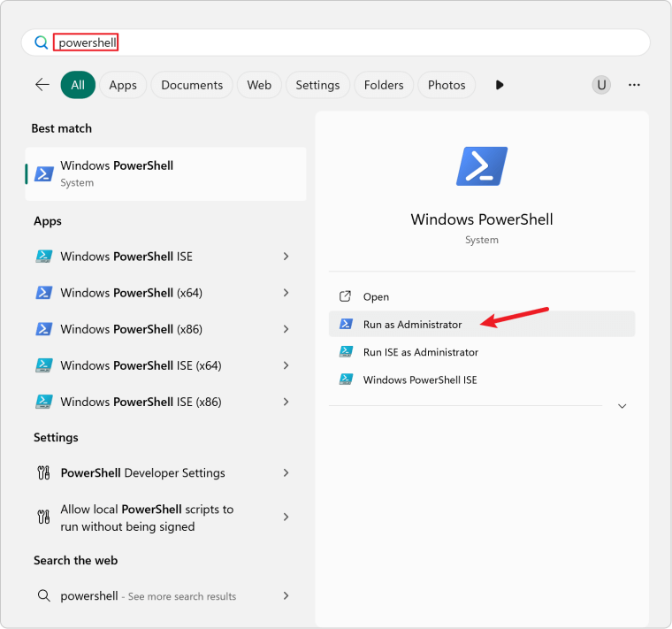Open the U user account avatar
The image size is (672, 629).
click(x=601, y=85)
